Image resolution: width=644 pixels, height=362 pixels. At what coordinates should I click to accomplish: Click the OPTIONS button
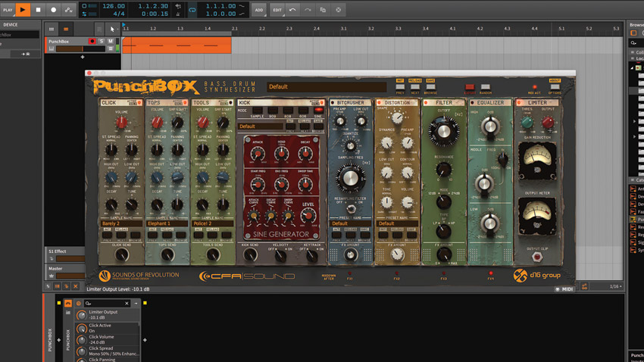pyautogui.click(x=555, y=87)
